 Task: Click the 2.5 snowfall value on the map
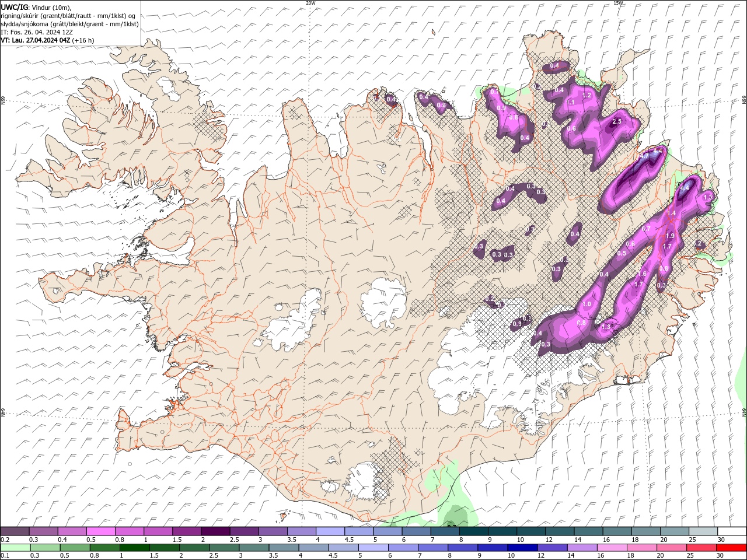616,122
